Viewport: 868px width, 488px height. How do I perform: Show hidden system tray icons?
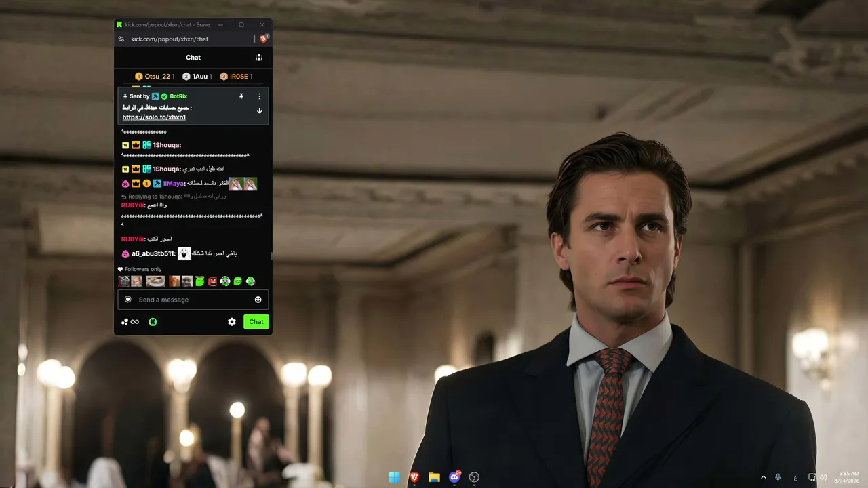tap(764, 477)
